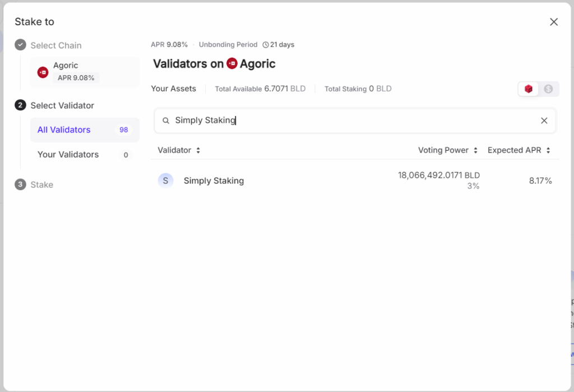Sort validators by name
Image resolution: width=574 pixels, height=392 pixels.
(x=179, y=150)
